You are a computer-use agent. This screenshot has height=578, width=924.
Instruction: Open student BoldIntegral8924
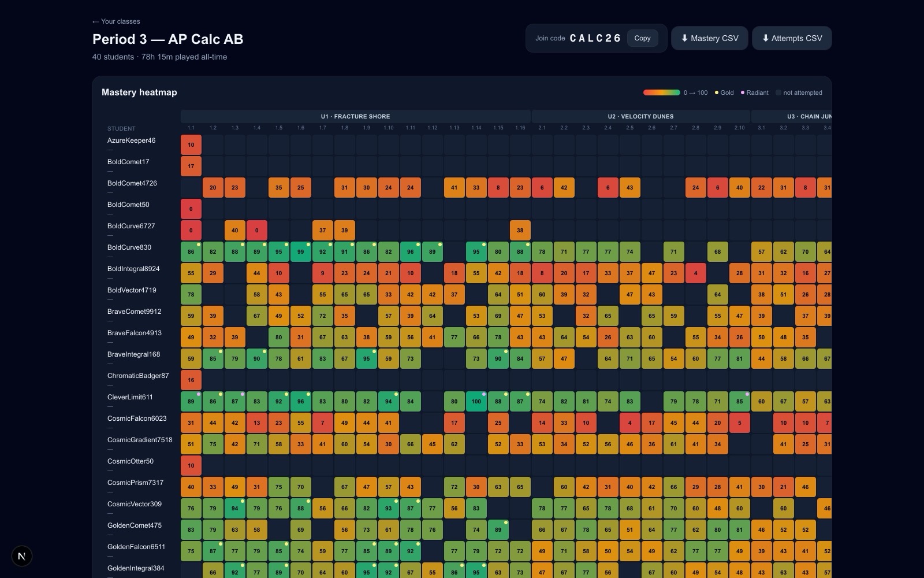133,269
